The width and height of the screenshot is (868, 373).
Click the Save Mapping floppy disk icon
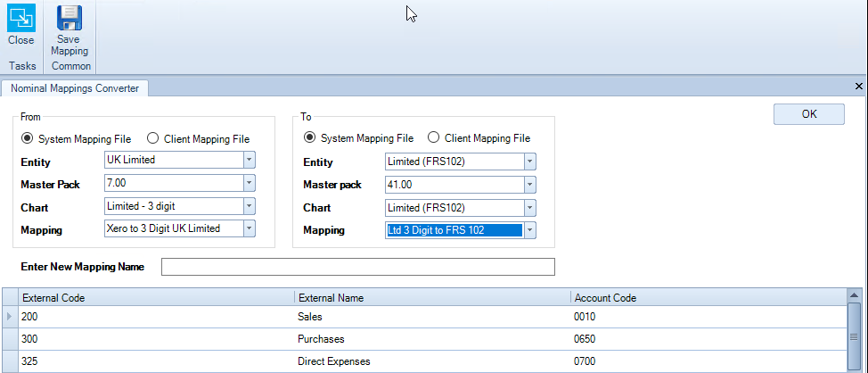point(70,17)
